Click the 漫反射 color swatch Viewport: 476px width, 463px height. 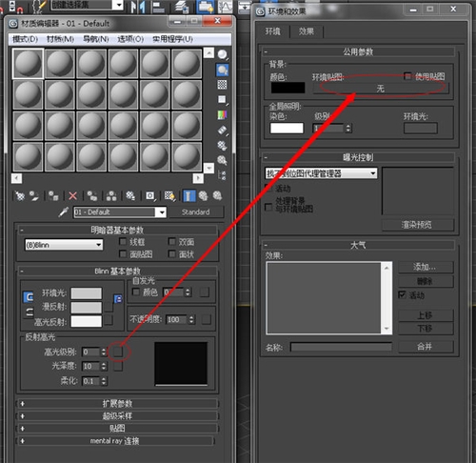click(87, 307)
